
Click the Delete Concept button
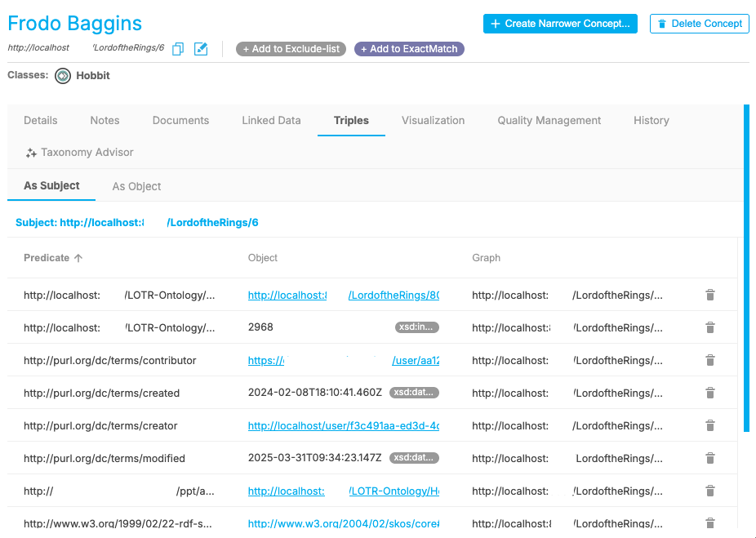(x=699, y=24)
